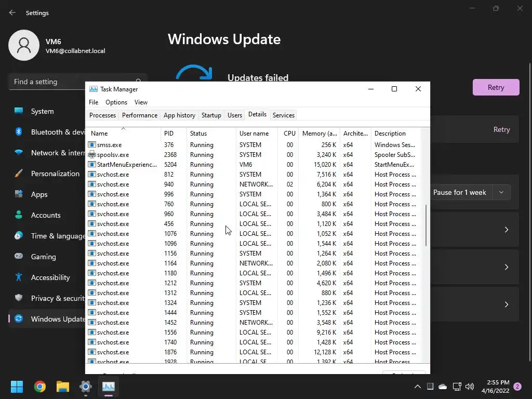Open Time & language clock icon
The height and width of the screenshot is (399, 532).
(x=19, y=235)
